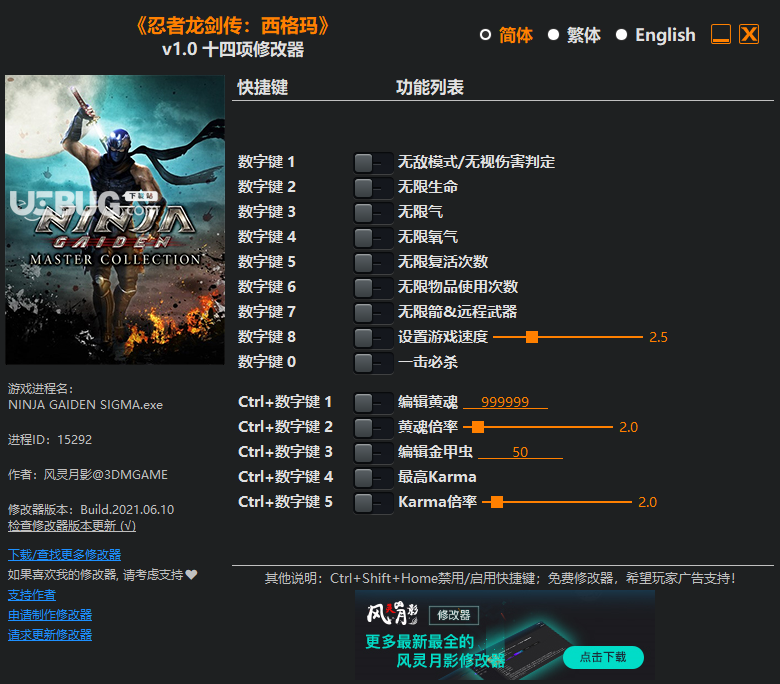Image resolution: width=780 pixels, height=684 pixels.
Task: Click the 点击下载 button in banner
Action: tap(603, 657)
